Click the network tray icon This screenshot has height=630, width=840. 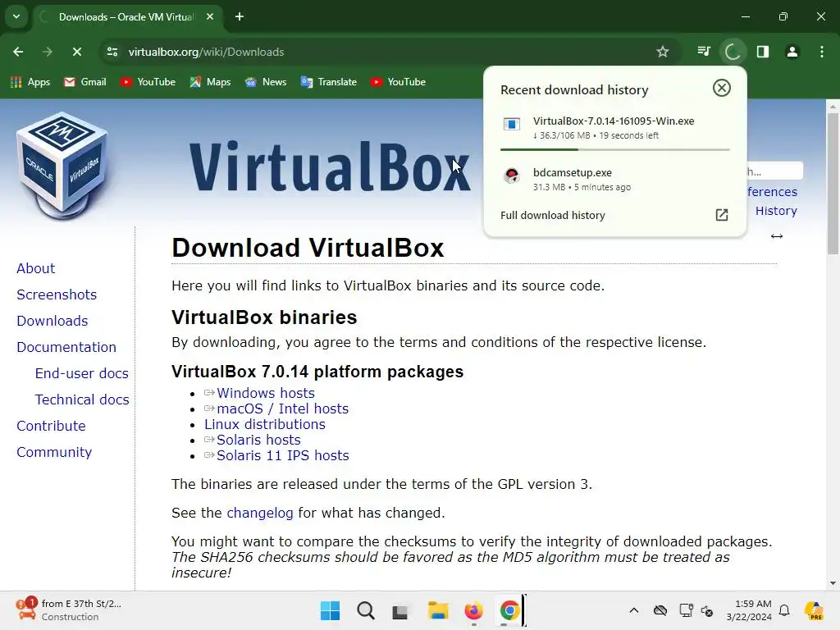point(686,610)
